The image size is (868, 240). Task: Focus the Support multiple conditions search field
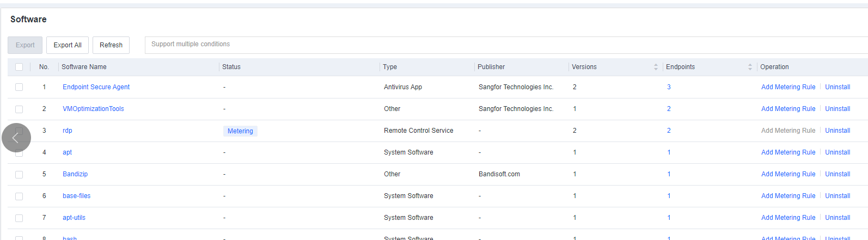(x=490, y=45)
